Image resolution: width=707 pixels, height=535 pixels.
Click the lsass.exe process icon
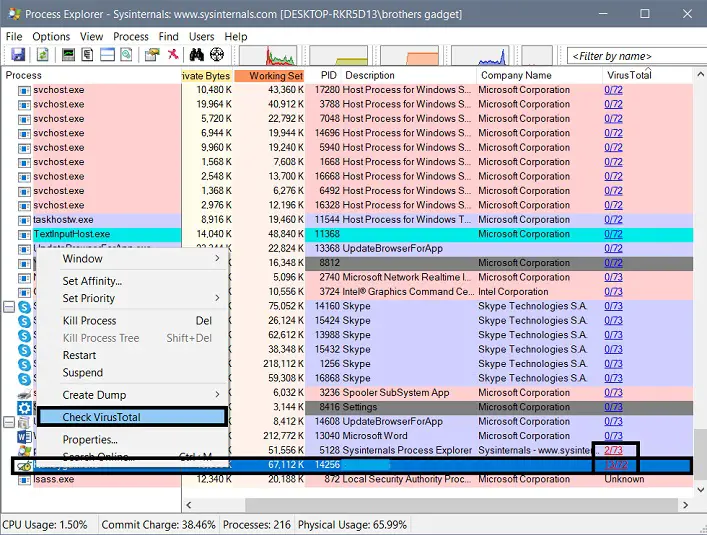coord(24,480)
